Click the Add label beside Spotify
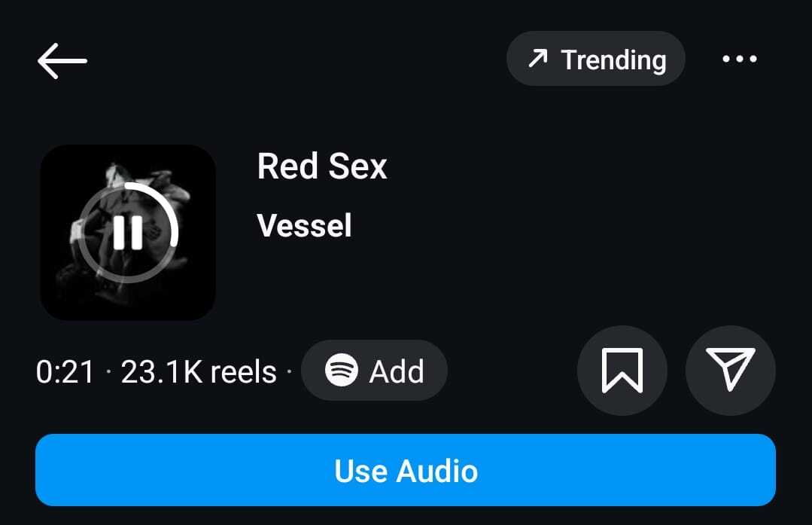The image size is (812, 525). point(397,371)
